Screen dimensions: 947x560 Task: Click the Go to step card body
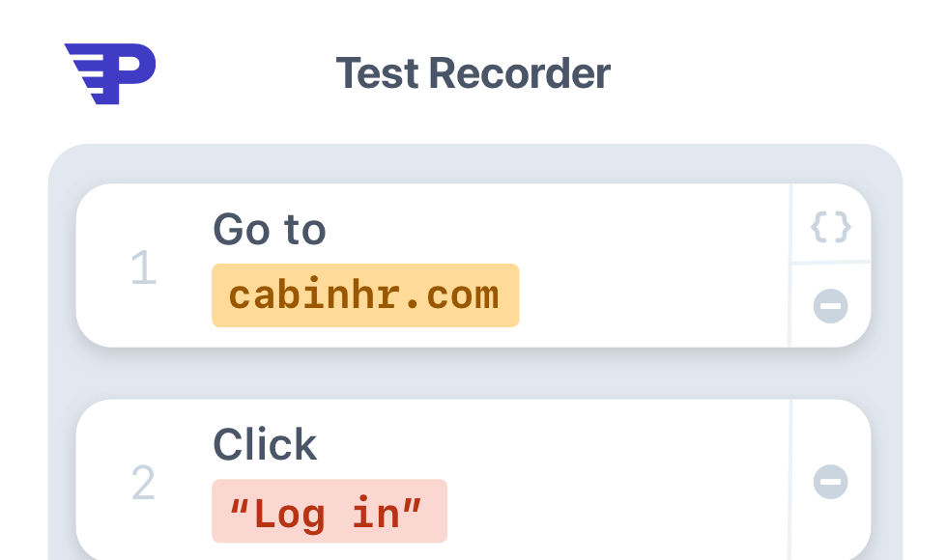point(433,266)
